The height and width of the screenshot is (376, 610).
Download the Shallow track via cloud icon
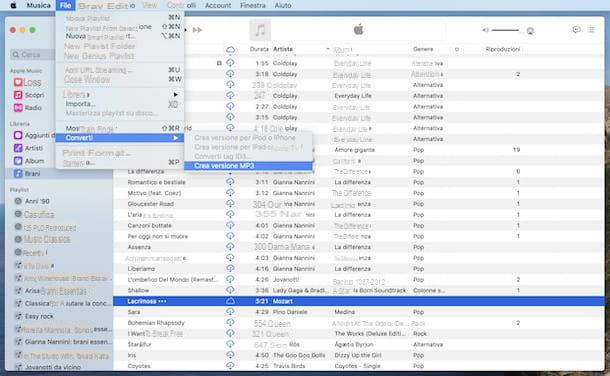[230, 290]
